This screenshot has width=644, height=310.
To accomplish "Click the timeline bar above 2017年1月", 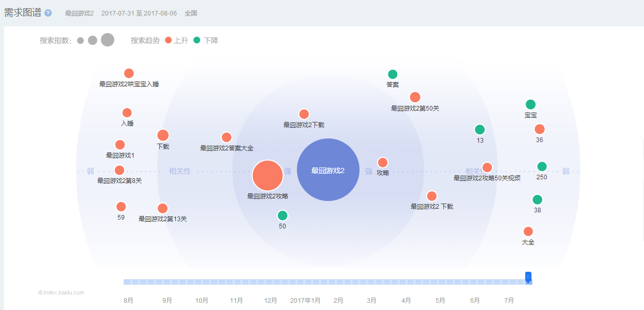I will (x=305, y=282).
